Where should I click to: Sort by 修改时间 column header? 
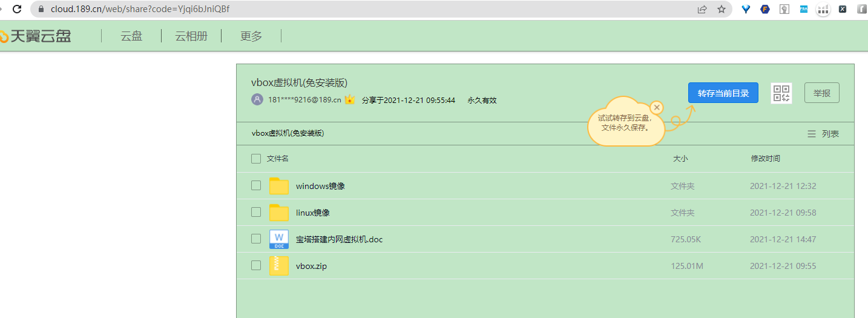[x=766, y=159]
